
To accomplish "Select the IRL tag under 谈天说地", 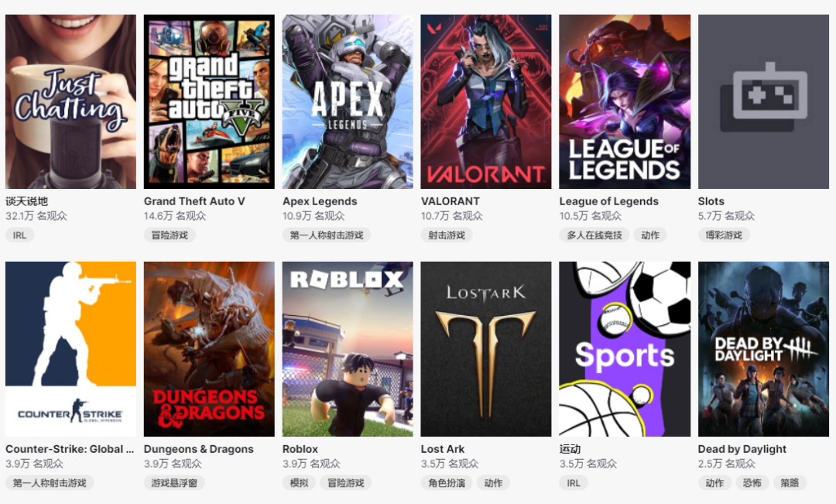I will (x=19, y=235).
